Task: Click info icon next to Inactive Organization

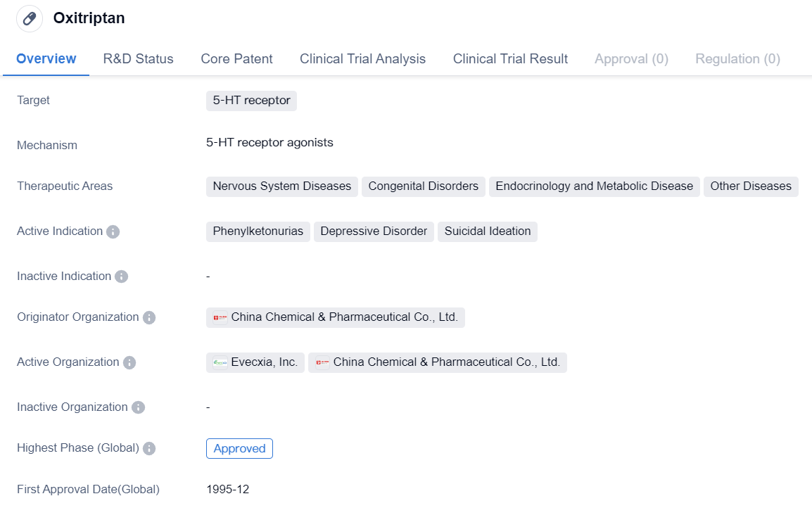Action: (138, 407)
